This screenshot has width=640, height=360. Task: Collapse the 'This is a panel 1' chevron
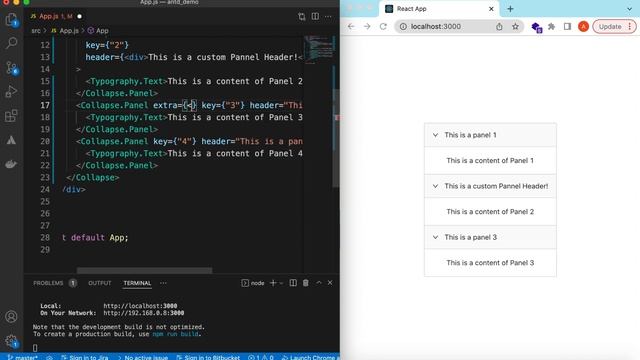pos(435,135)
